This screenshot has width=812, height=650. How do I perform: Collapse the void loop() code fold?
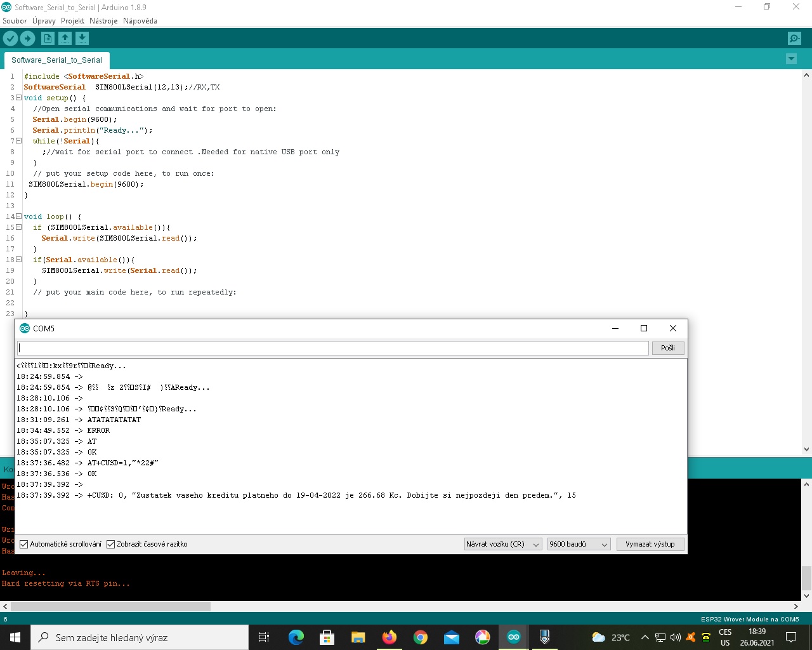coord(18,216)
